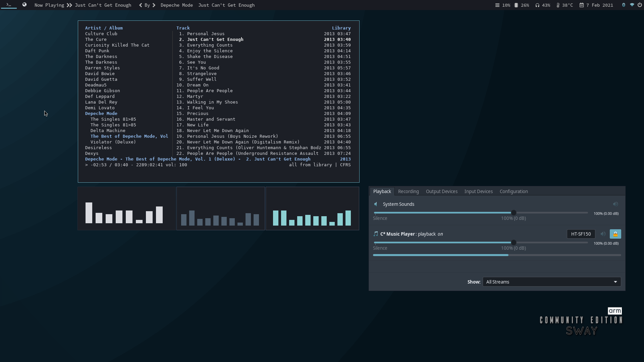Select track 18. Never Let Me Down Again
This screenshot has height=362, width=644.
coord(264,131)
